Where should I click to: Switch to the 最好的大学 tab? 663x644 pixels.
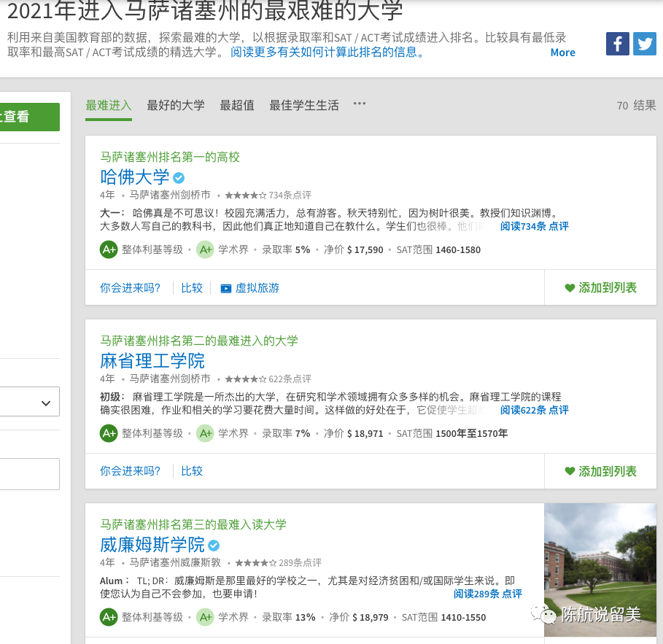tap(176, 105)
